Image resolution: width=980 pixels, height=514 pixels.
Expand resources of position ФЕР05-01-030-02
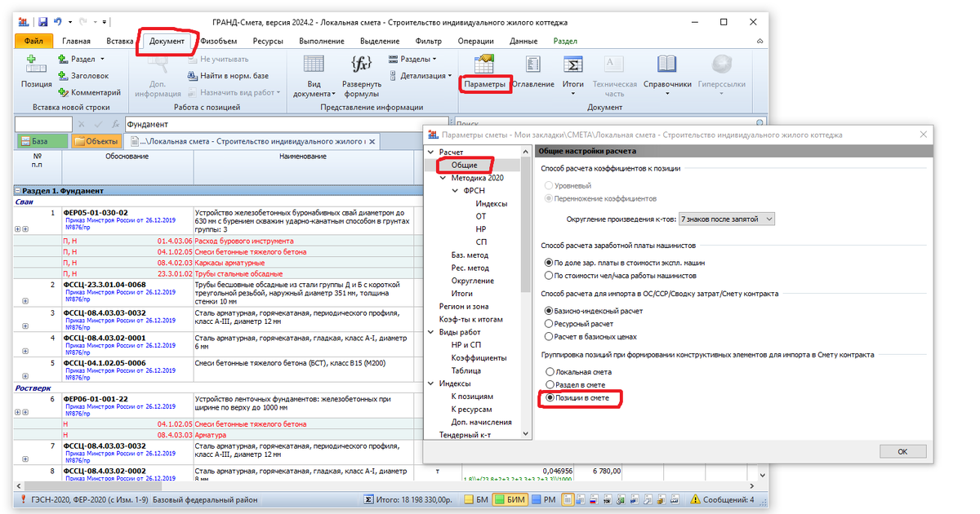[x=18, y=229]
